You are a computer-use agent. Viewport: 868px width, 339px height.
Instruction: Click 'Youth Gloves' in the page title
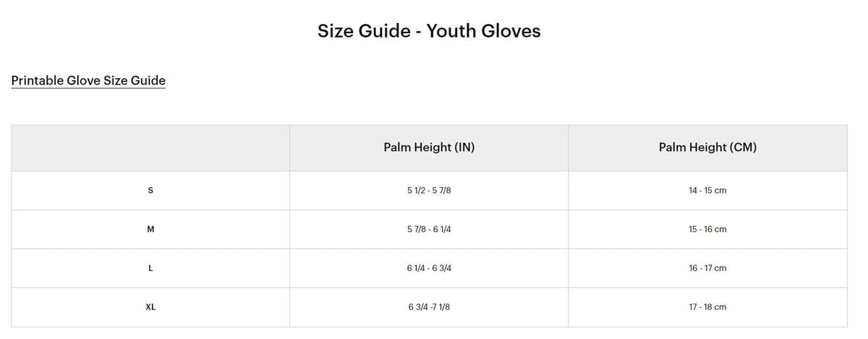[x=483, y=31]
